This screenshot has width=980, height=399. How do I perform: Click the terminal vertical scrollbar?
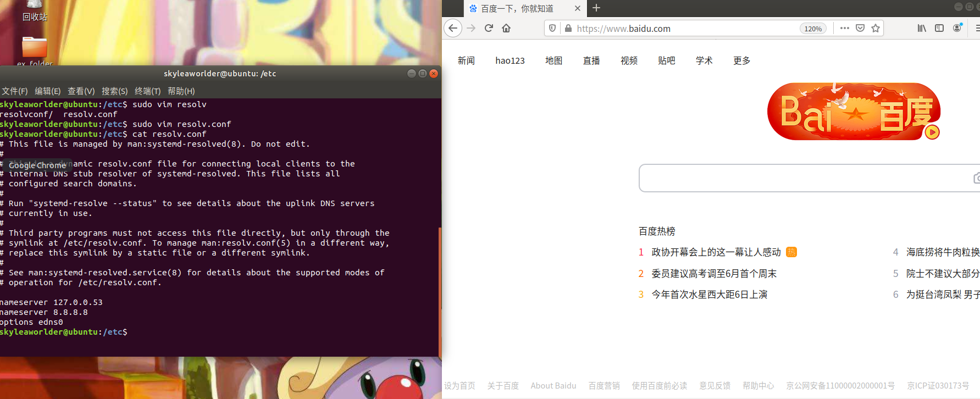[440, 291]
